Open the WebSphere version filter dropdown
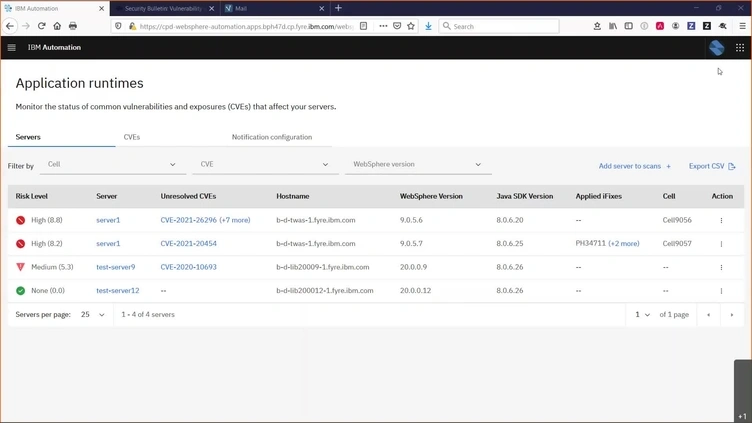752x423 pixels. click(418, 164)
